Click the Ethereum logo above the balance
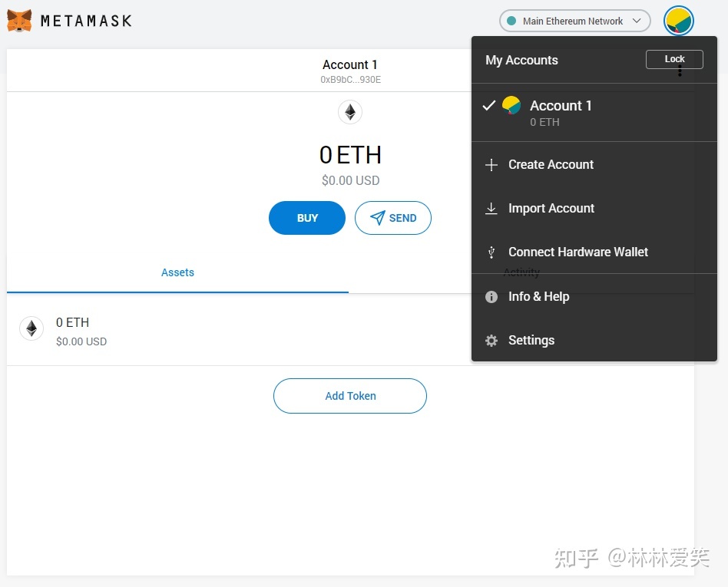Screen dimensions: 728x587 point(350,112)
